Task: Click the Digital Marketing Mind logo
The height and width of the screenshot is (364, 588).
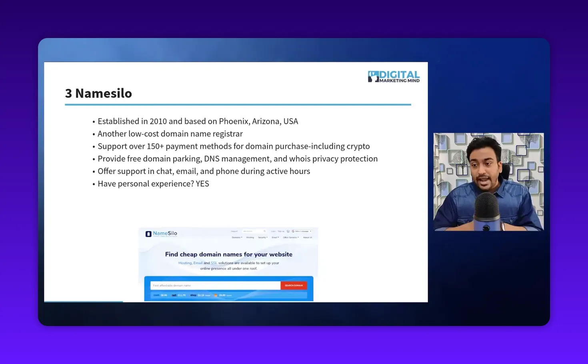Action: pyautogui.click(x=393, y=77)
